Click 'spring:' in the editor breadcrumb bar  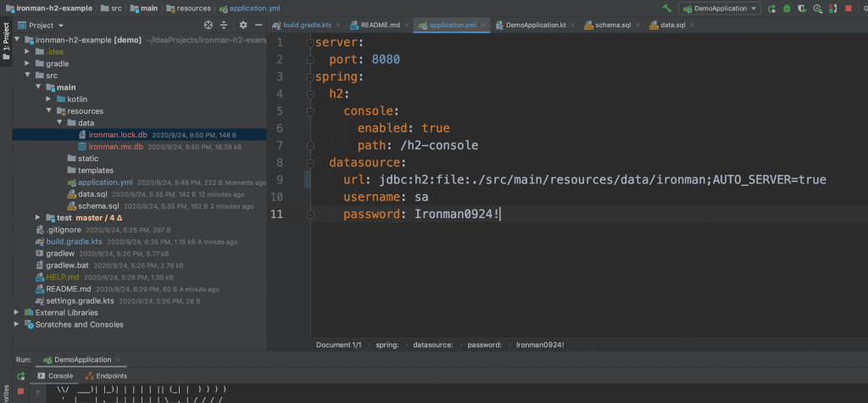point(387,344)
